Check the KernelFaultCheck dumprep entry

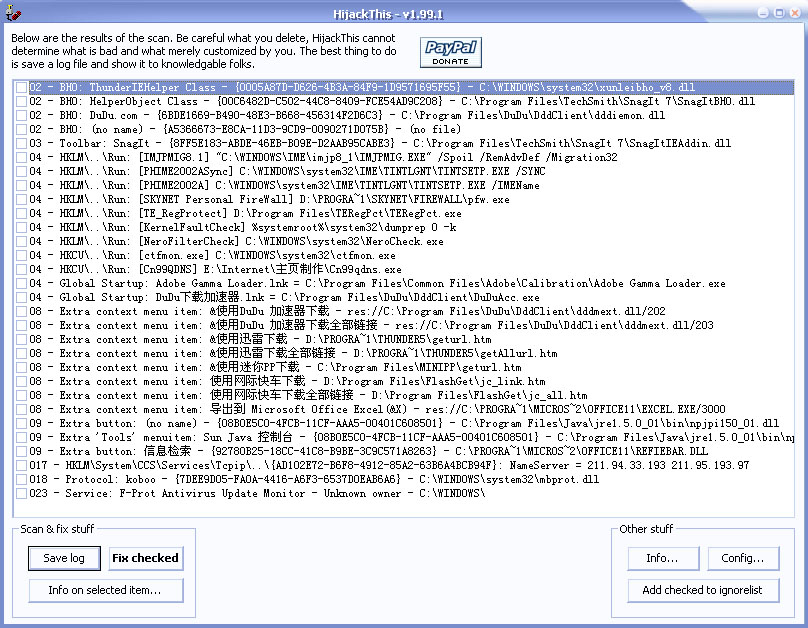pos(21,228)
